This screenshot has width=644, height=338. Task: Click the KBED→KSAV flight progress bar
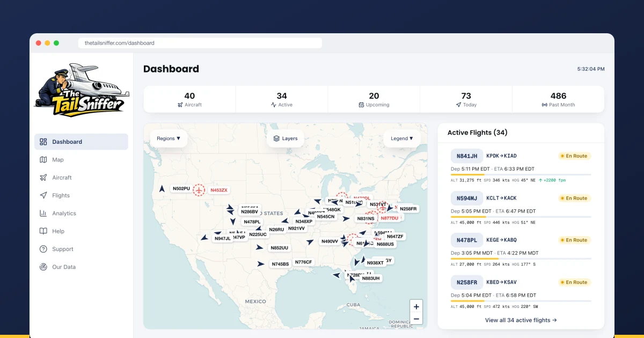[521, 301]
